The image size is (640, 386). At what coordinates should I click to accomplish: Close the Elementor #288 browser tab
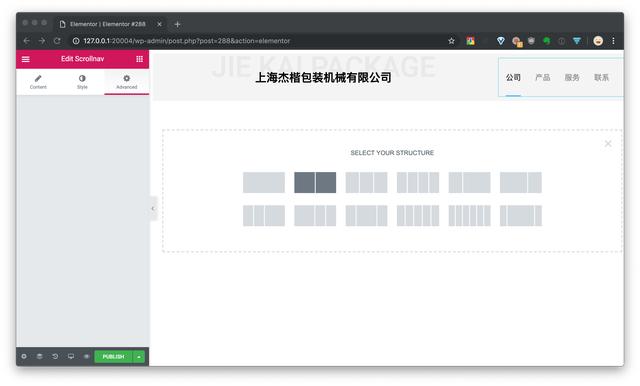coord(160,24)
